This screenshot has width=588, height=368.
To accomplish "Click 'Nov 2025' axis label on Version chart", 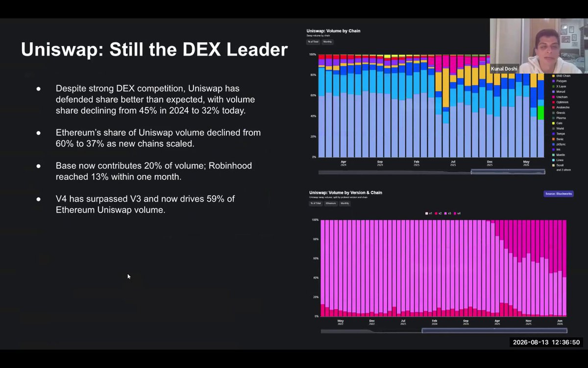I will coord(528,322).
